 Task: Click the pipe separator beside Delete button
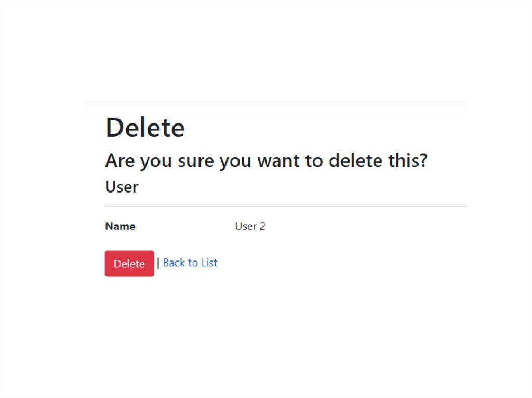point(158,263)
